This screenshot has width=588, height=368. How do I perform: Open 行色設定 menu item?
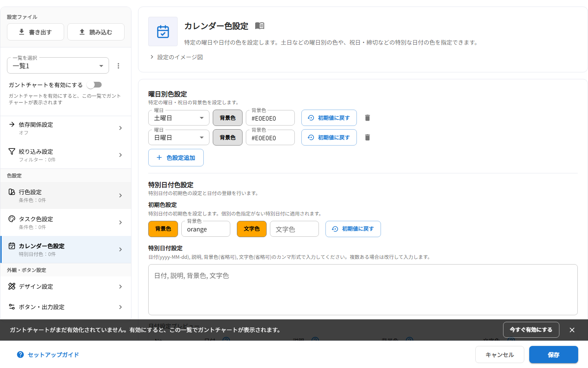[x=66, y=195]
